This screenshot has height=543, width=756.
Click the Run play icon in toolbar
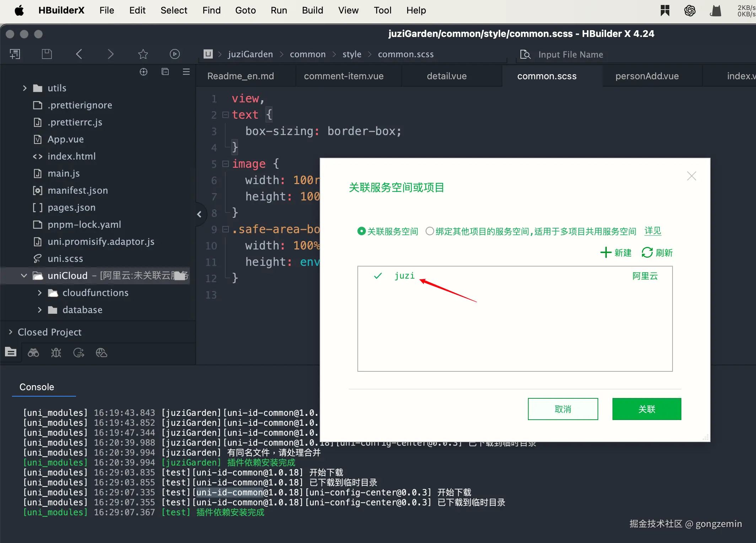(x=174, y=54)
